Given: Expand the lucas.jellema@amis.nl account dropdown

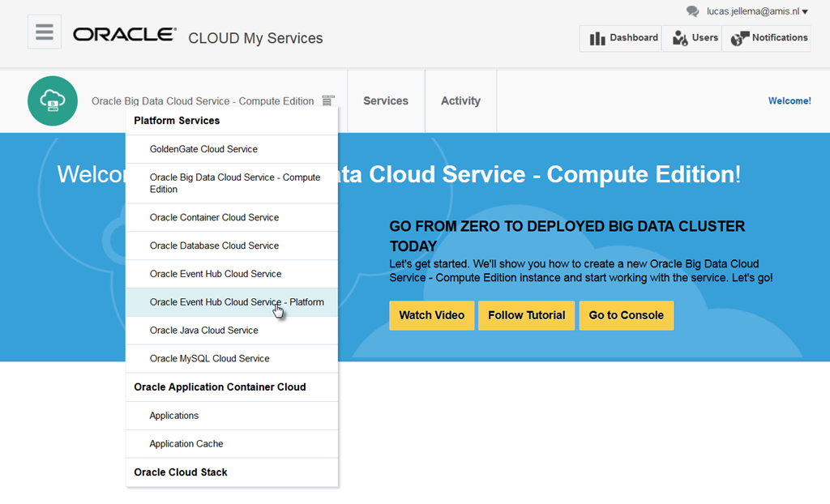Looking at the screenshot, I should [x=805, y=12].
